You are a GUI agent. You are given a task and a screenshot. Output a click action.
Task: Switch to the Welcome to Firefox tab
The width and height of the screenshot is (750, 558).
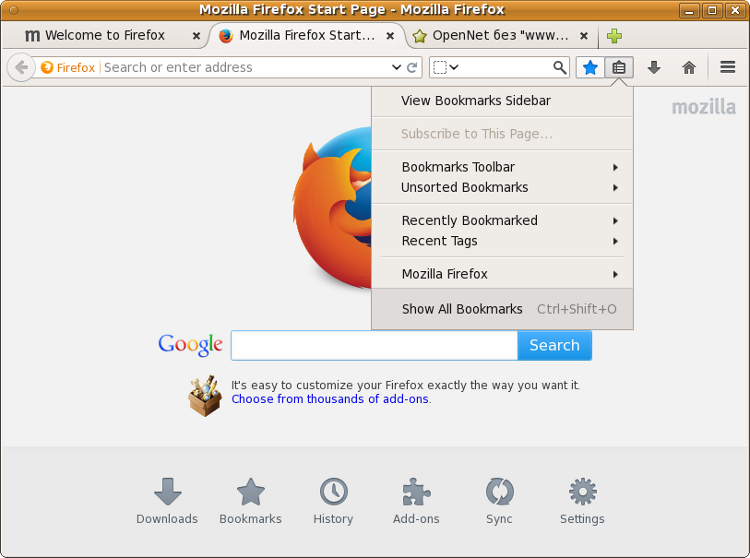click(104, 35)
